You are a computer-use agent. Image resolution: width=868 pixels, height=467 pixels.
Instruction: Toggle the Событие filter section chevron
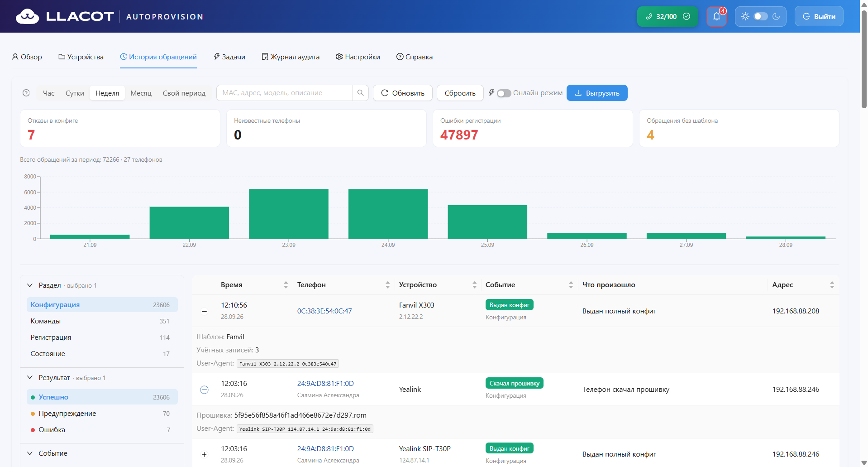point(30,453)
